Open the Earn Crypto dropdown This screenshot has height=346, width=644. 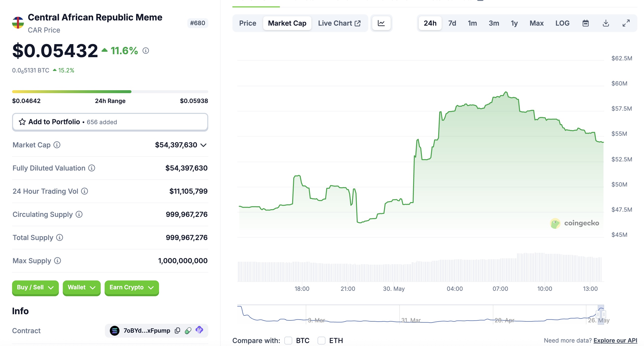(x=131, y=287)
